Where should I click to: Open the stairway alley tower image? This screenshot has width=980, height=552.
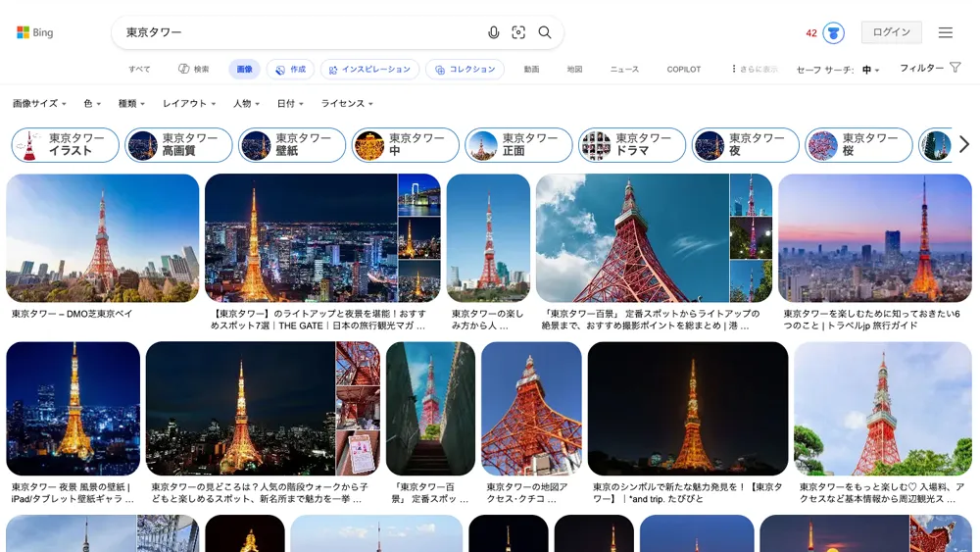(x=430, y=408)
